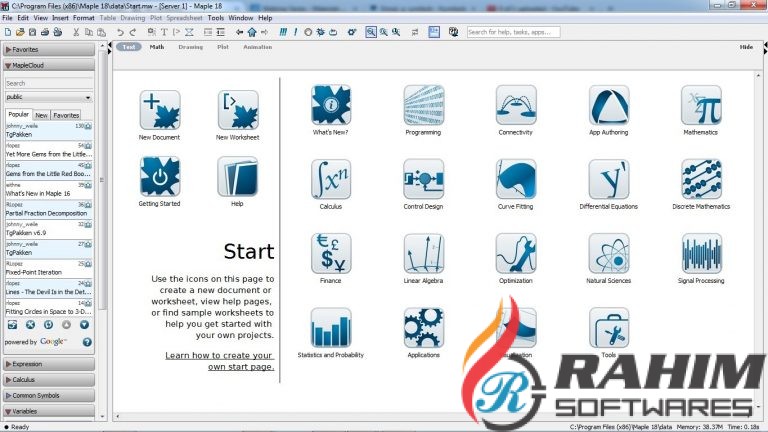Viewport: 768px width, 432px height.
Task: Cut selection with the scissors icon
Action: pyautogui.click(x=76, y=32)
